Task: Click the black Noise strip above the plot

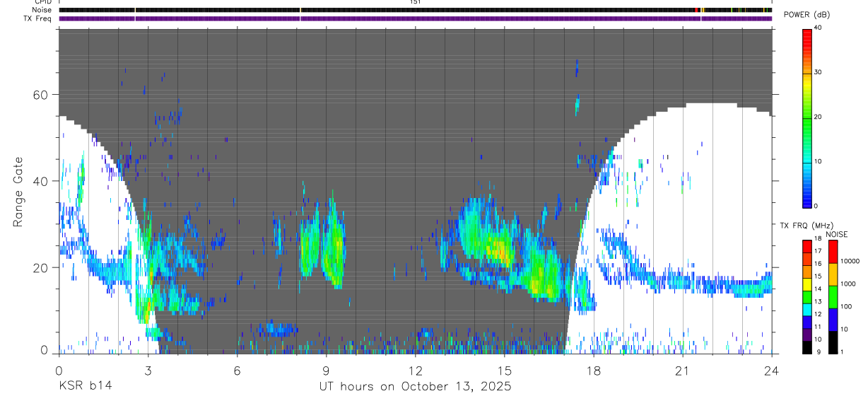Action: click(x=416, y=10)
